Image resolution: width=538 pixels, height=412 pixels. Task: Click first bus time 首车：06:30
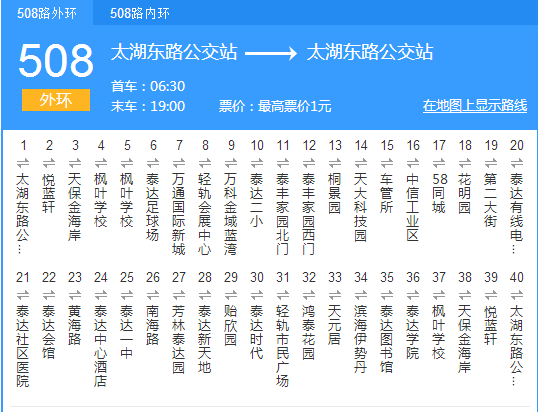point(148,86)
